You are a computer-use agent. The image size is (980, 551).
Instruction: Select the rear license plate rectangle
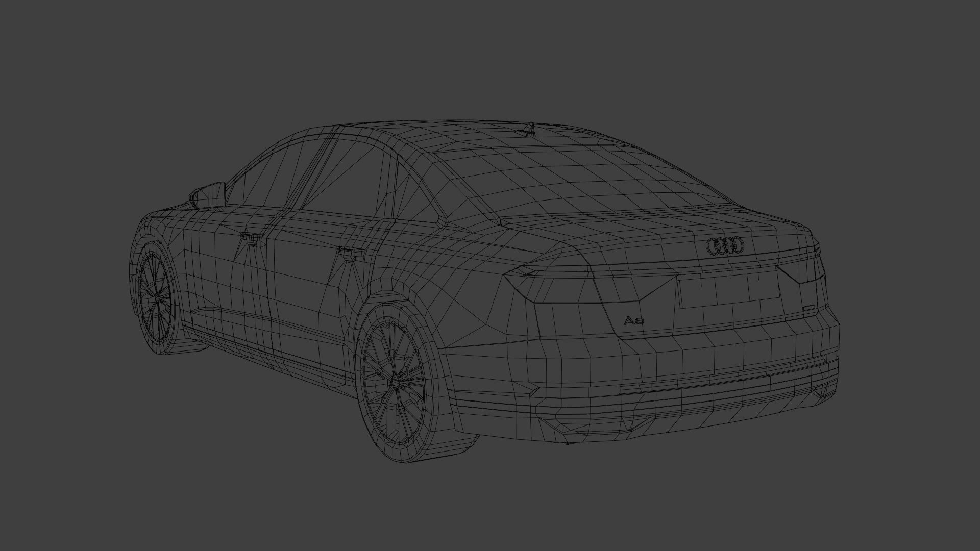click(x=729, y=290)
